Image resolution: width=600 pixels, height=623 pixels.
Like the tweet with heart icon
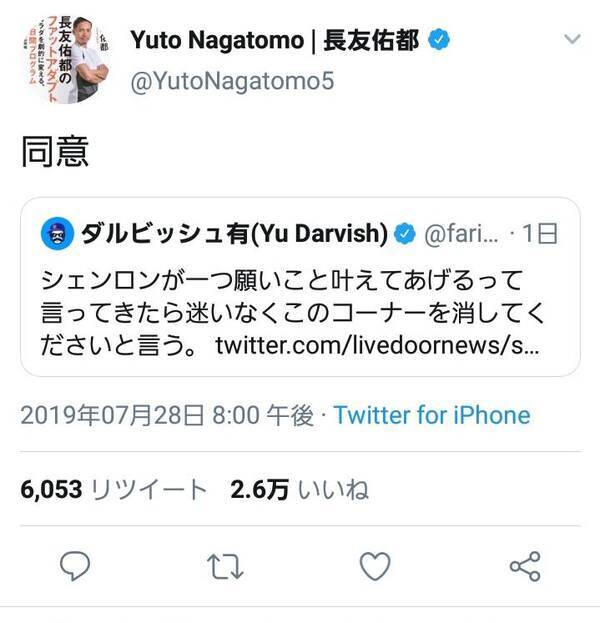coord(375,567)
